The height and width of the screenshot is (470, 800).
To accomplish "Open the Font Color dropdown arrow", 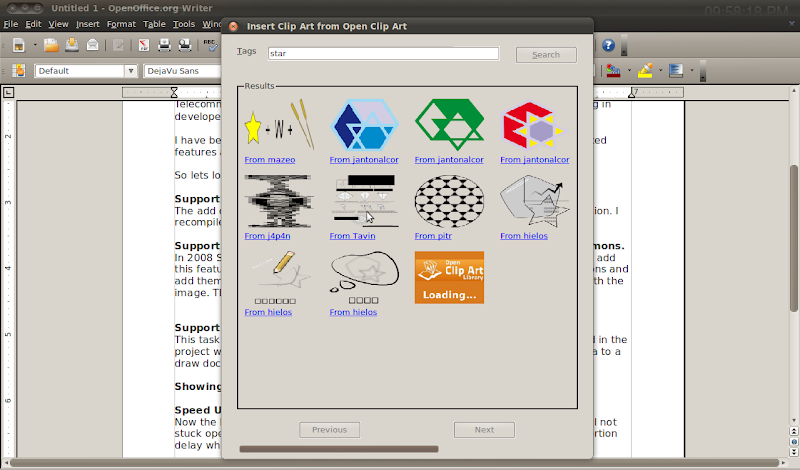I will [x=629, y=70].
